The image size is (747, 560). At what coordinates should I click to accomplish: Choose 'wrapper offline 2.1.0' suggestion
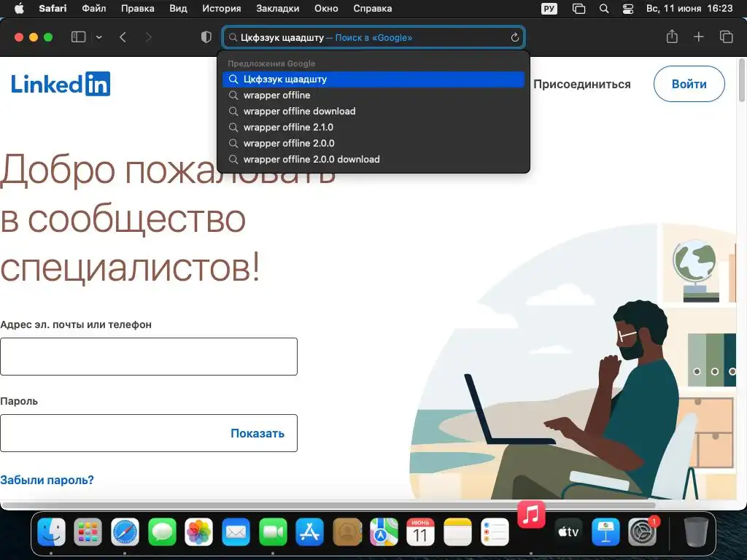tap(373, 127)
